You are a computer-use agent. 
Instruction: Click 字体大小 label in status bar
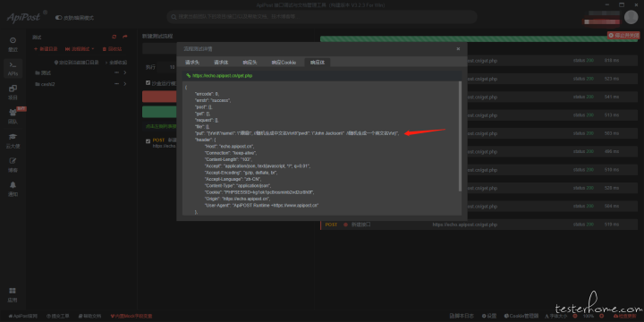[x=556, y=317]
